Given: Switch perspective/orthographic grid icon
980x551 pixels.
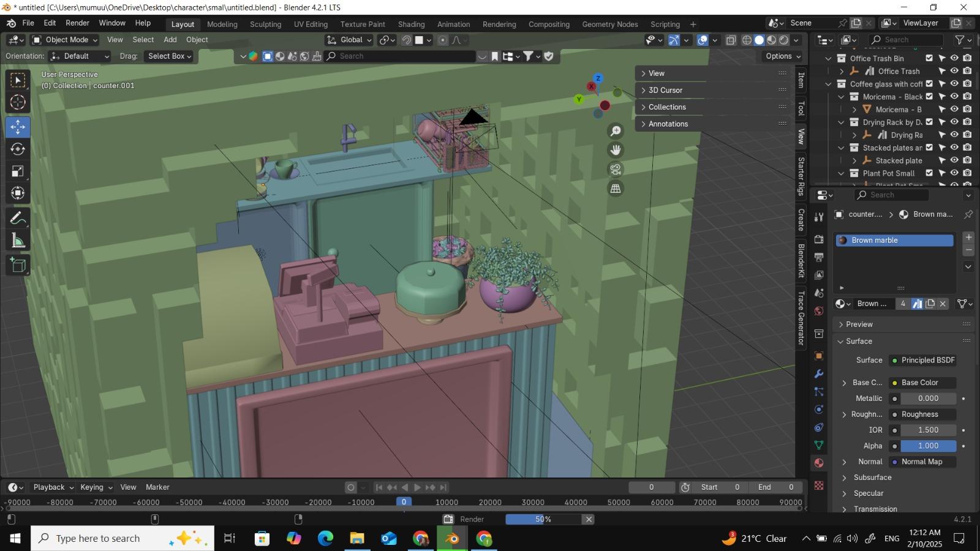Looking at the screenshot, I should [x=616, y=189].
